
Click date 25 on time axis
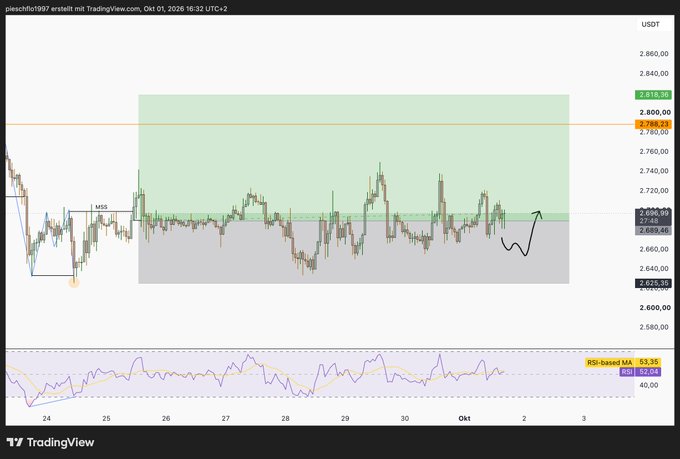click(106, 419)
